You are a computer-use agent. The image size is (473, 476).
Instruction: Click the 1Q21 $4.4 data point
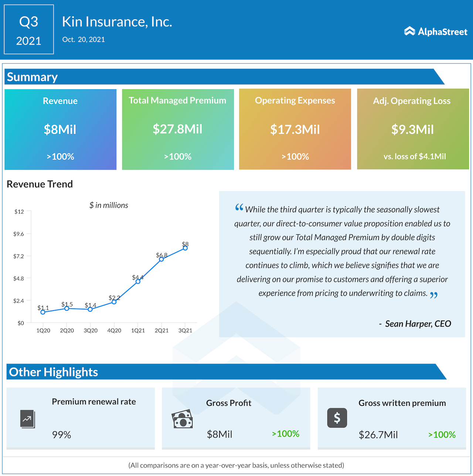pyautogui.click(x=138, y=281)
